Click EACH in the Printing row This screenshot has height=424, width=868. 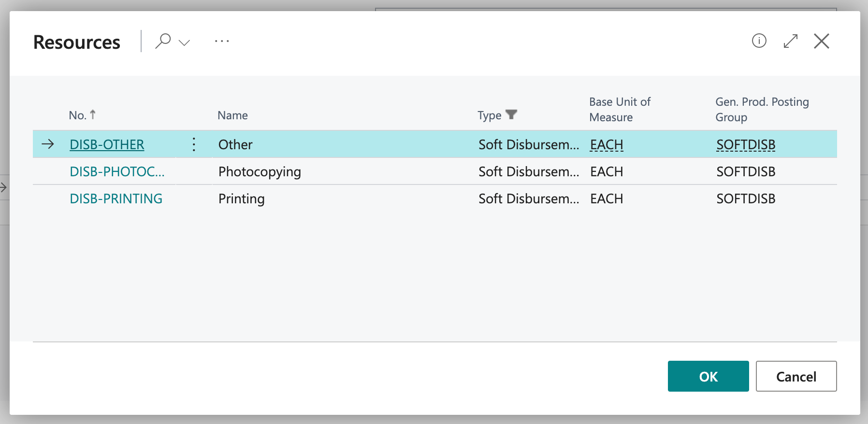(x=607, y=198)
